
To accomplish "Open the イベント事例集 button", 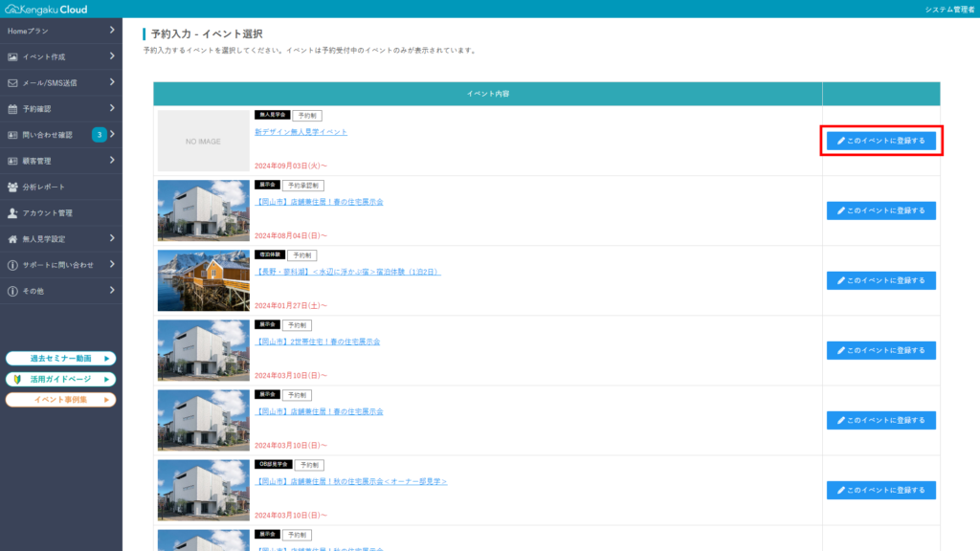I will coord(61,400).
